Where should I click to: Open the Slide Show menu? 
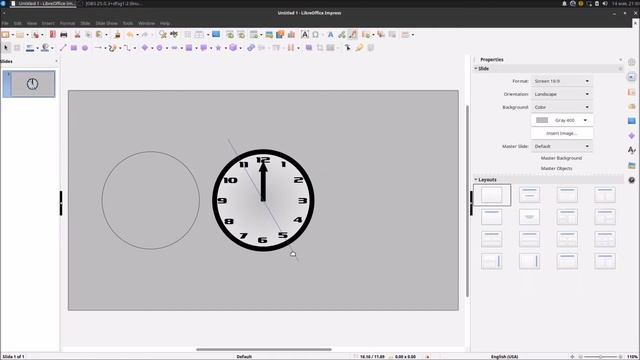pos(106,23)
